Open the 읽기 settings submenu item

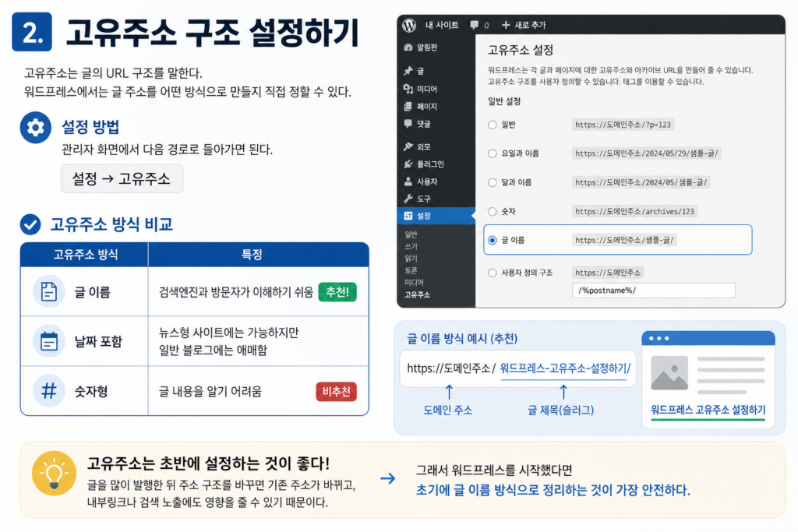coord(411,259)
